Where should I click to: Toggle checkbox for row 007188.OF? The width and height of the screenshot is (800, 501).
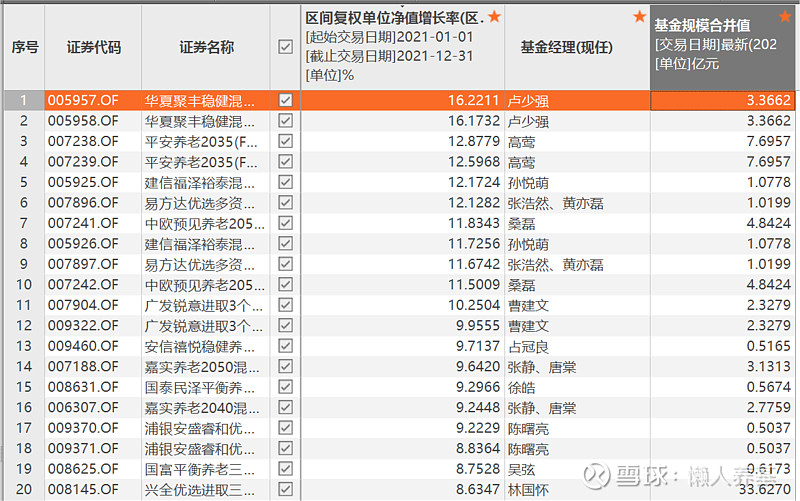click(286, 366)
